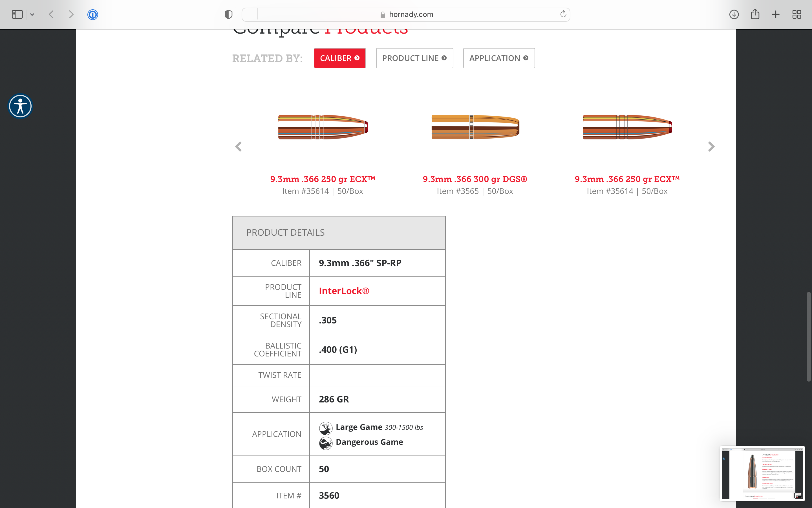This screenshot has height=508, width=812.
Task: Select the APPLICATION related-by filter
Action: (x=499, y=58)
